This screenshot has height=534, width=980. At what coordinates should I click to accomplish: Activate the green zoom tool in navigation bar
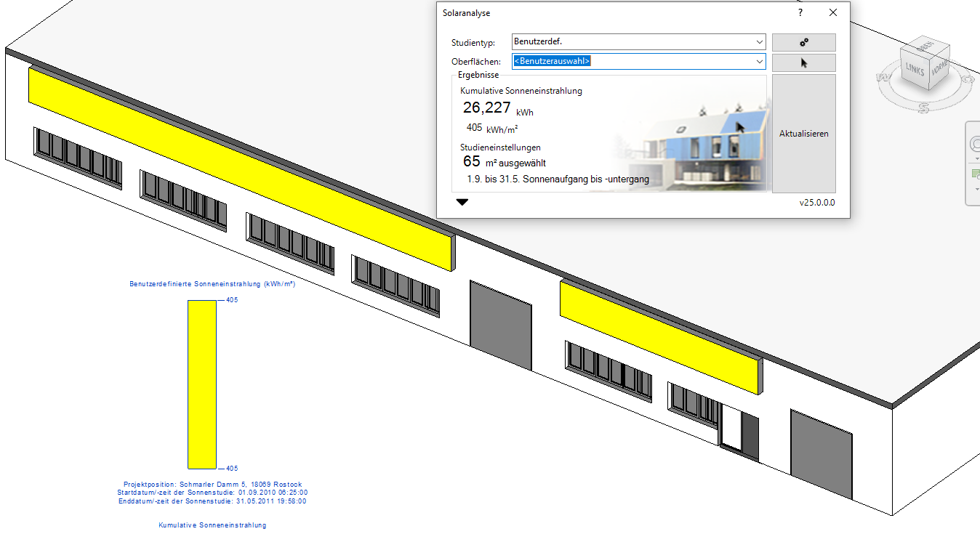[x=974, y=174]
